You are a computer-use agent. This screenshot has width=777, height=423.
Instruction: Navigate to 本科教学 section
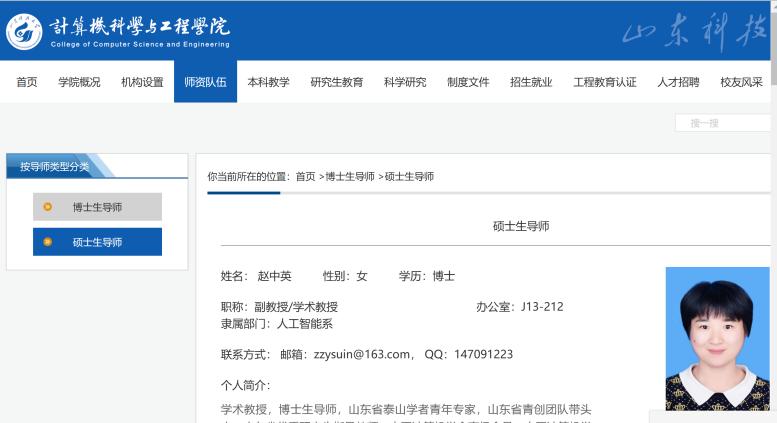click(x=268, y=82)
